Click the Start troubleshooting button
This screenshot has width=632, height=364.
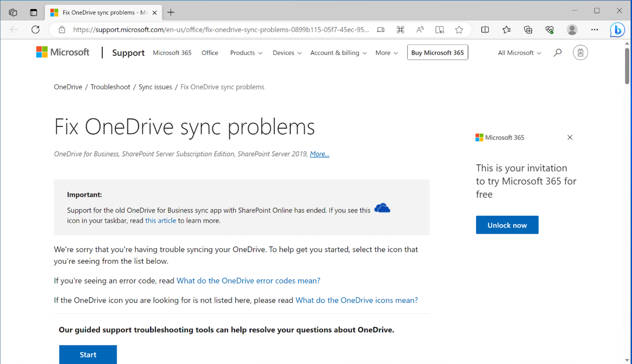88,354
